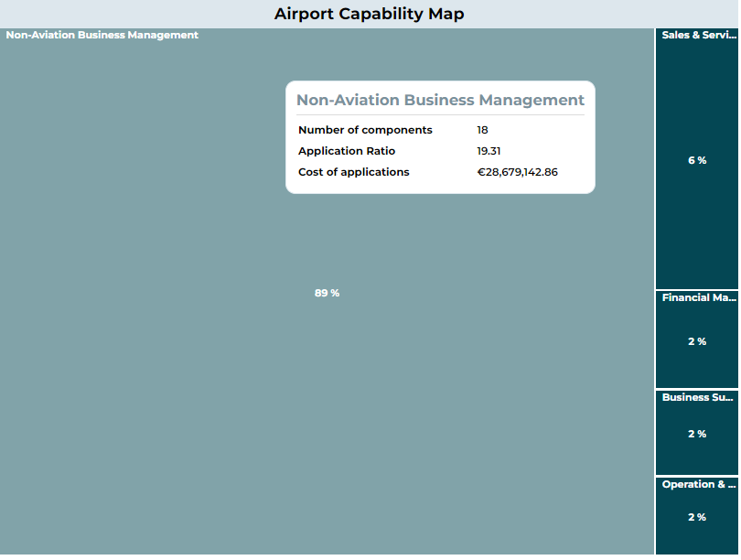Click the 2 % label in Financial tile
The image size is (741, 560).
(697, 342)
